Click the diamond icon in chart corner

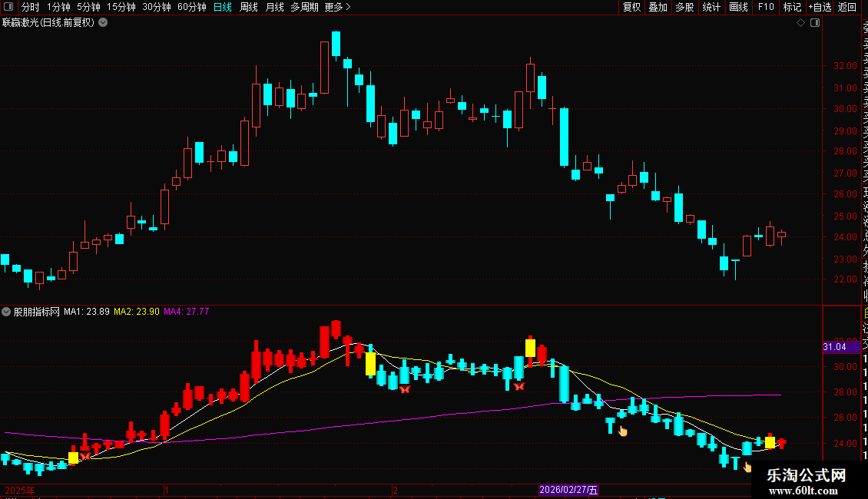pos(800,23)
